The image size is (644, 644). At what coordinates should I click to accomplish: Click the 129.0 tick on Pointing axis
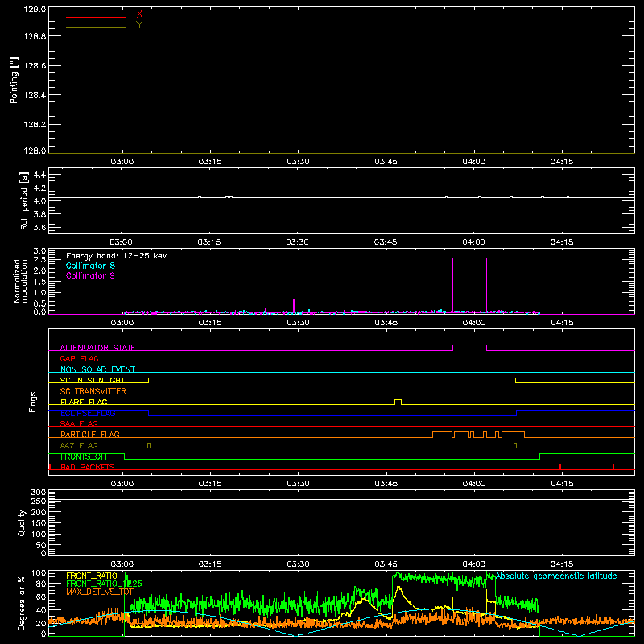coord(35,10)
